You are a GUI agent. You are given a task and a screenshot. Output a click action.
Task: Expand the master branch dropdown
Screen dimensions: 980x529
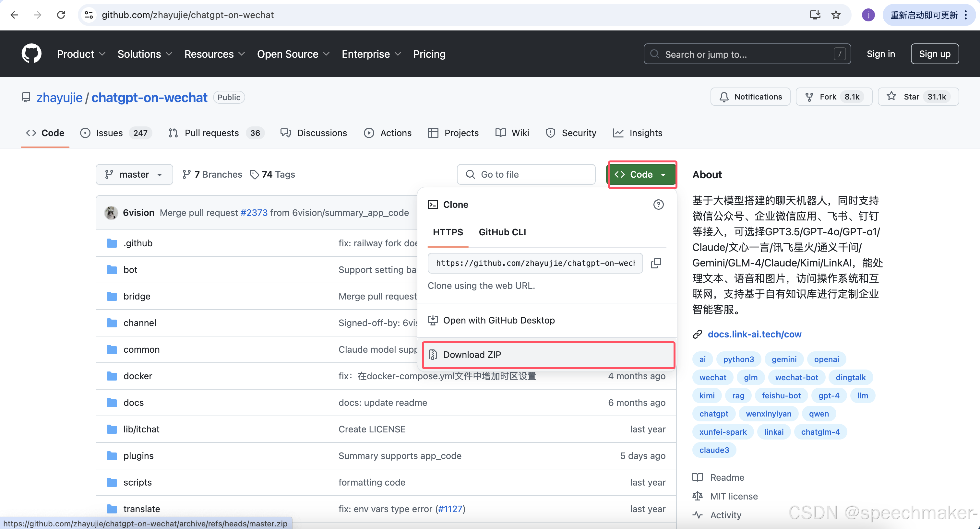click(x=134, y=174)
